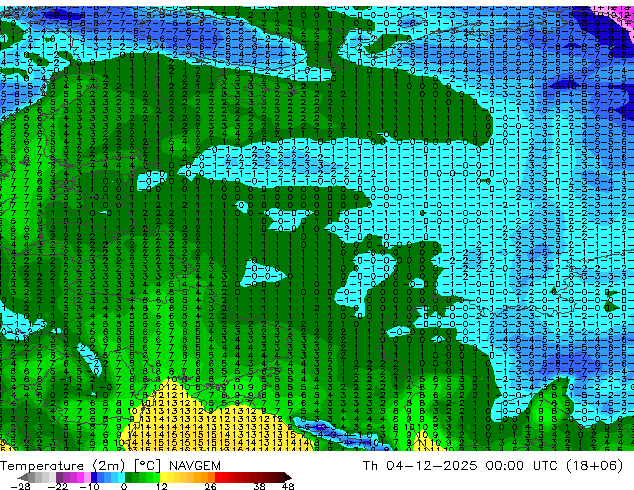Click the "[°C]" unit label
Image resolution: width=634 pixels, height=490 pixels.
(x=148, y=466)
